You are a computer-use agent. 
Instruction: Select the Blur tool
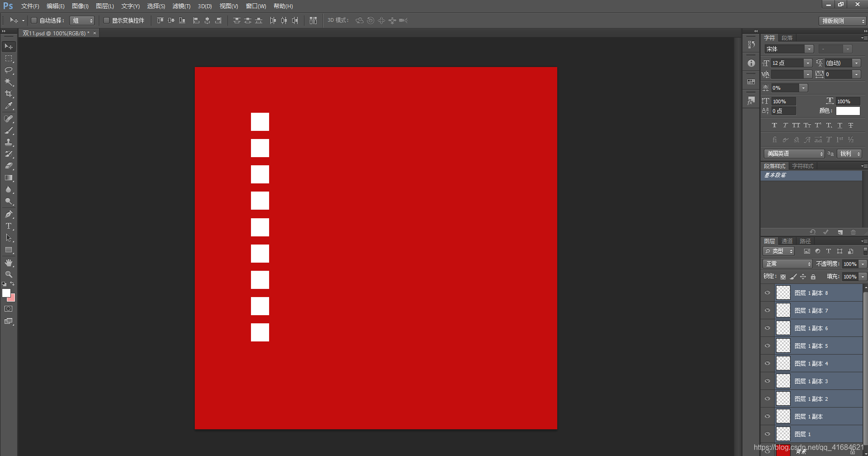9,189
